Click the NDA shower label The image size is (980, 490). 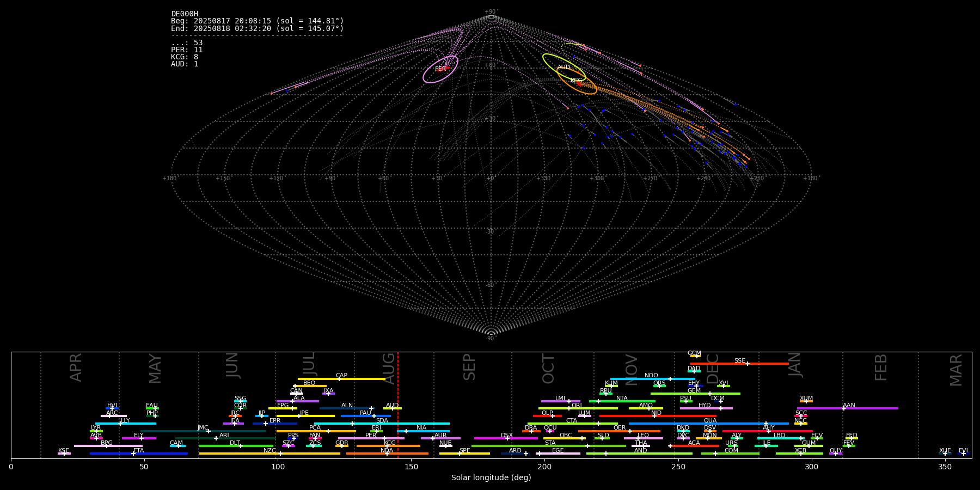pyautogui.click(x=387, y=451)
